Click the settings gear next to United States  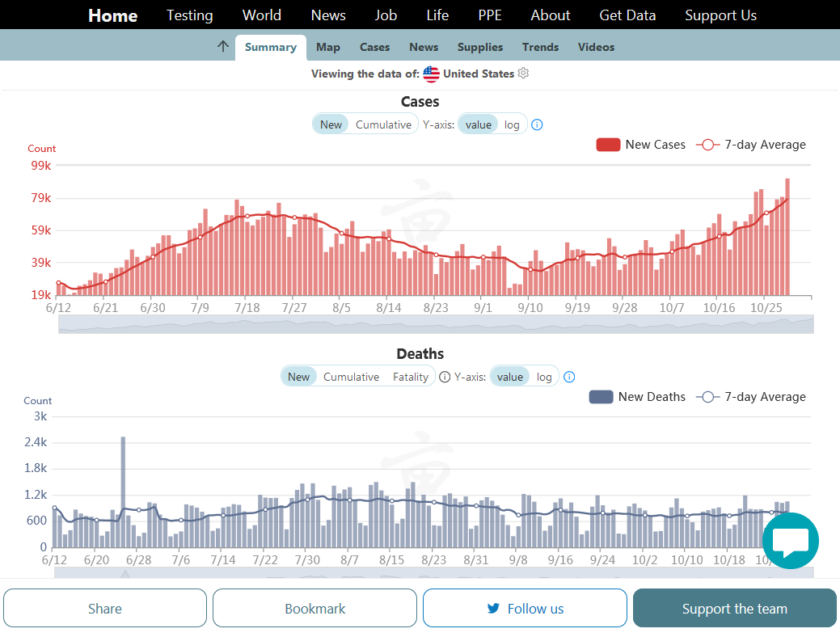[x=523, y=74]
